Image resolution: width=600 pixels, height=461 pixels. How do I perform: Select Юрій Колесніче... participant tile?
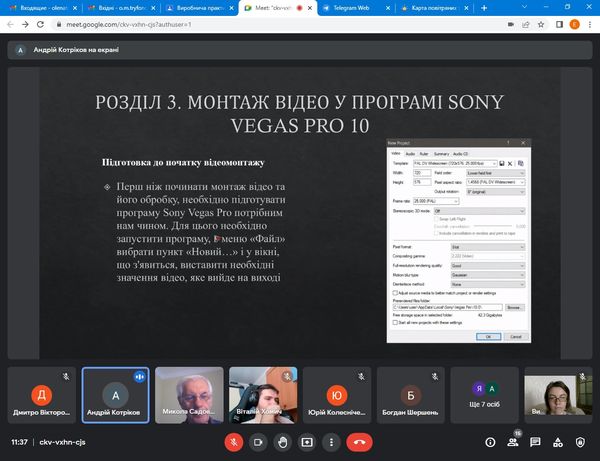click(337, 395)
